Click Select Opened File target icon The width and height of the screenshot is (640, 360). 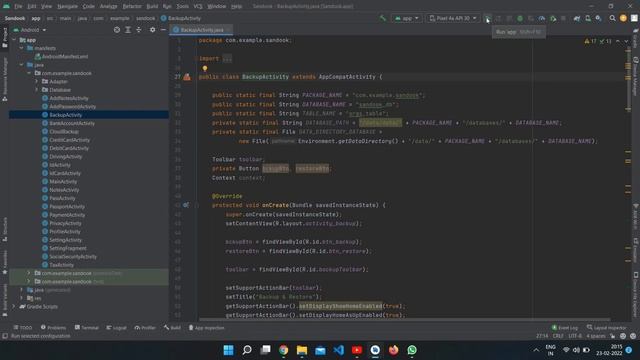pos(117,30)
